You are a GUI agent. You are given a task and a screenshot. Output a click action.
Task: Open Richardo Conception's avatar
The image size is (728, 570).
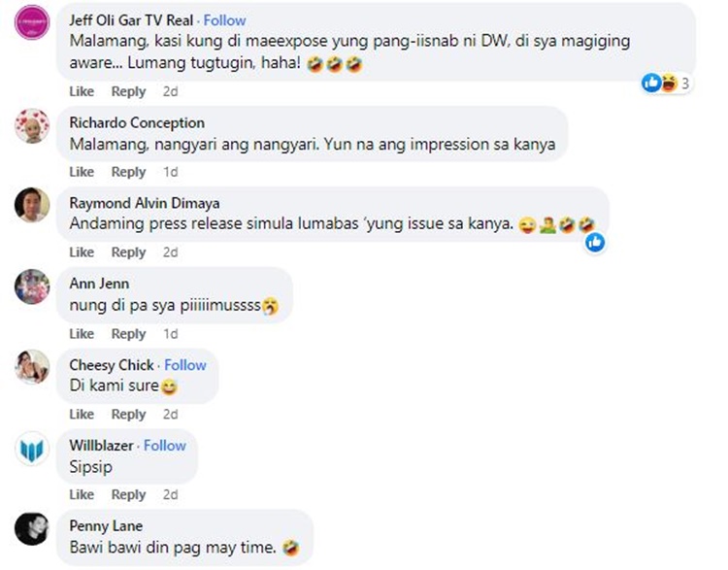tap(32, 126)
